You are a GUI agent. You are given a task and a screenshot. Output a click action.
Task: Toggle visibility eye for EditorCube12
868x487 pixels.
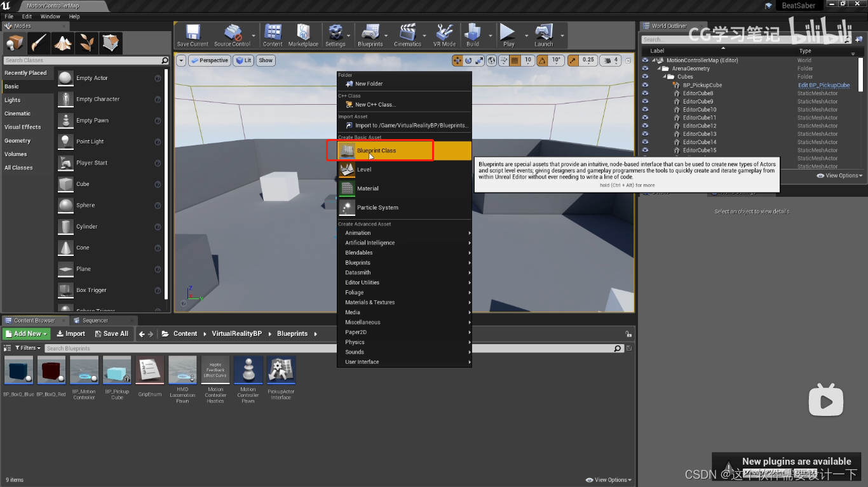(646, 126)
